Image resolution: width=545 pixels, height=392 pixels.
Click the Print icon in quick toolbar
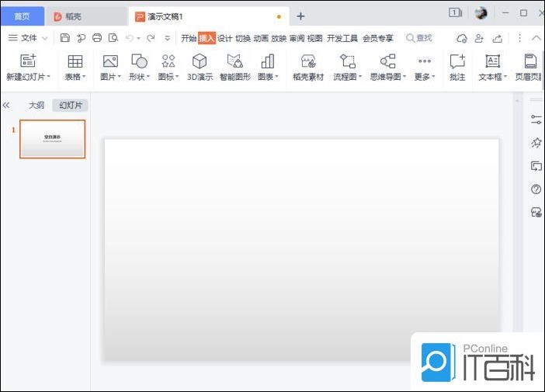[97, 38]
